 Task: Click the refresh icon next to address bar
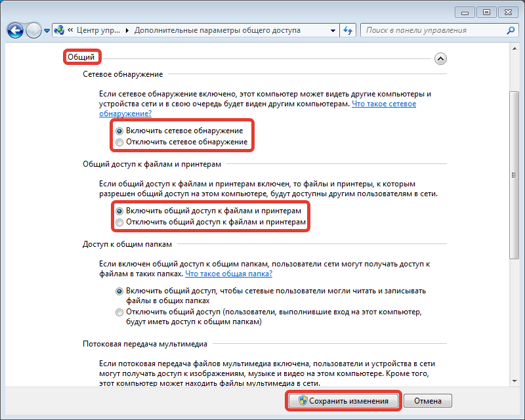pyautogui.click(x=348, y=30)
